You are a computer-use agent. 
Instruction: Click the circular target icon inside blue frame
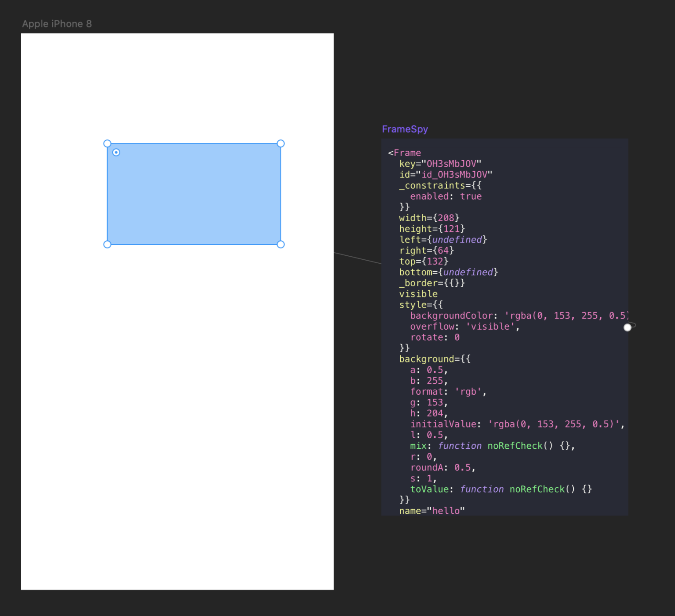(x=116, y=152)
